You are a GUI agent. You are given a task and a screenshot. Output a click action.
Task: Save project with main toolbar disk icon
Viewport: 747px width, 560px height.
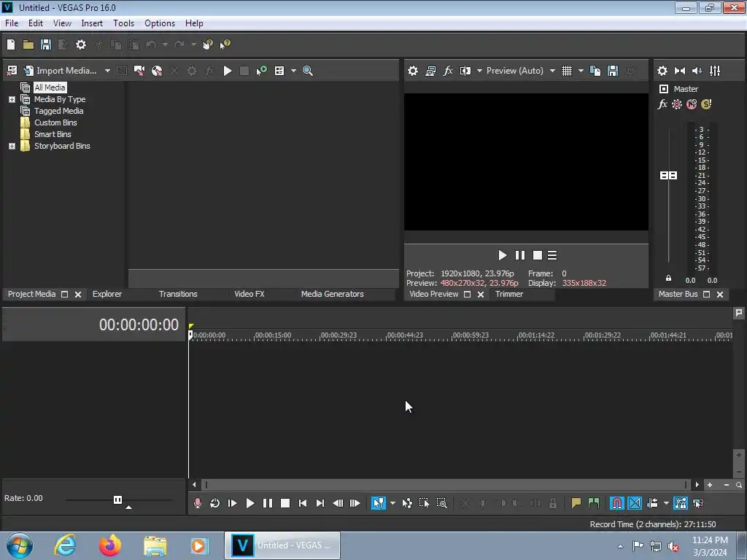[x=46, y=44]
